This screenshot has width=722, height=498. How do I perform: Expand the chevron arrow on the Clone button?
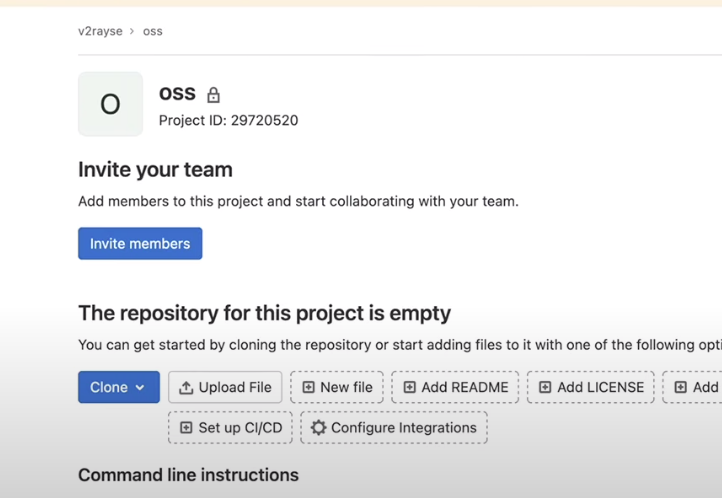click(x=140, y=388)
